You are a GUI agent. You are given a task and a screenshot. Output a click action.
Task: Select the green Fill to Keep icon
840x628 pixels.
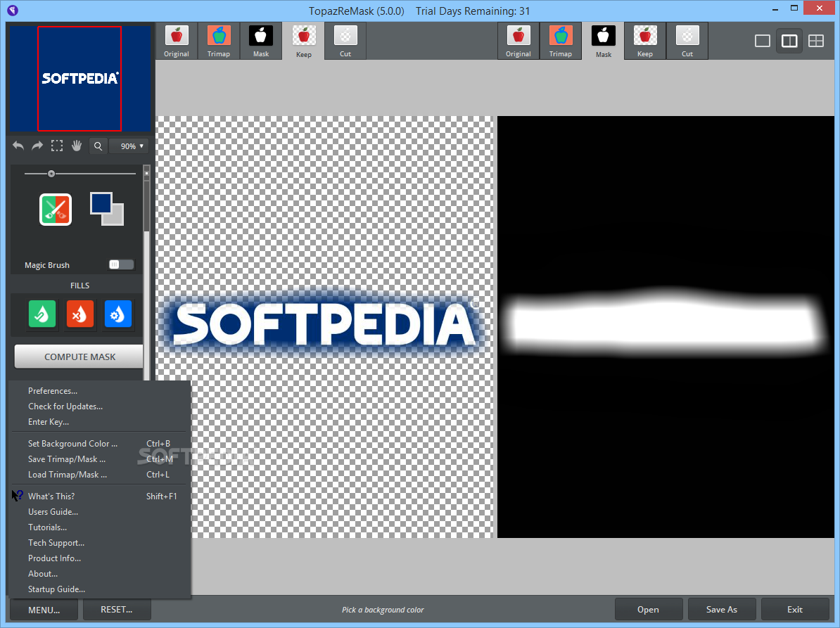click(42, 314)
